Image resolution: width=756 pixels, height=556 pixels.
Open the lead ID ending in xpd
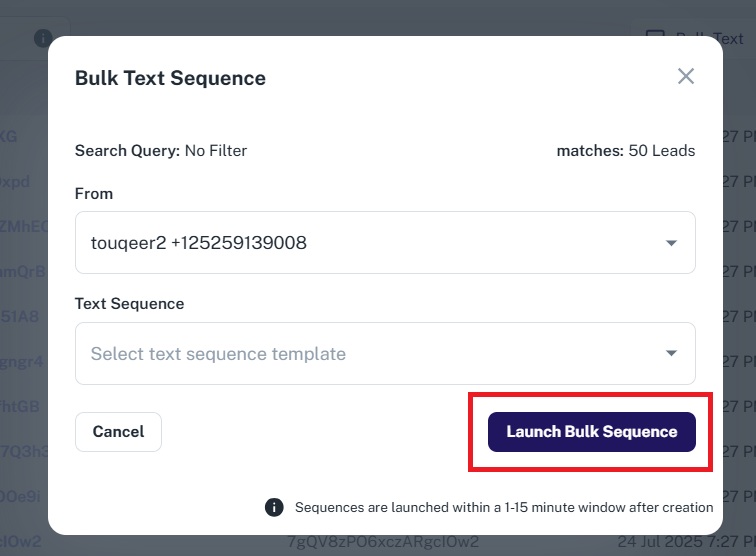(15, 182)
